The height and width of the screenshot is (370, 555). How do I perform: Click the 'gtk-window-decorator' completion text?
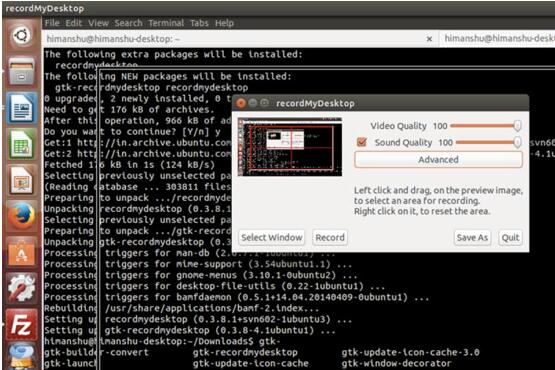pos(396,364)
